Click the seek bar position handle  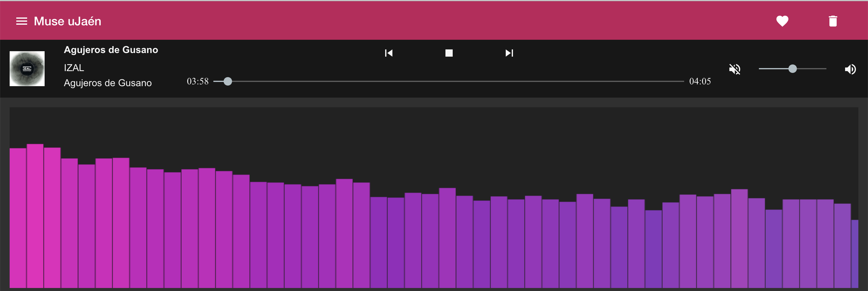(x=228, y=81)
